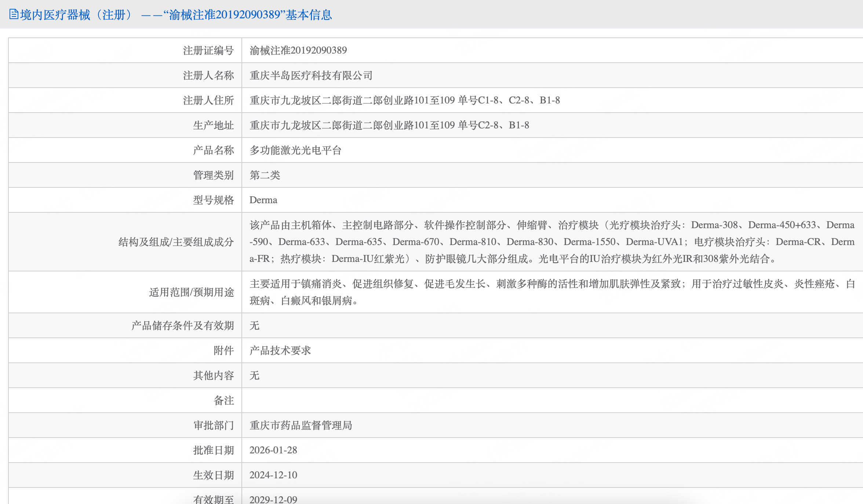The image size is (863, 504).
Task: Click the label 备注
Action: coord(224,400)
